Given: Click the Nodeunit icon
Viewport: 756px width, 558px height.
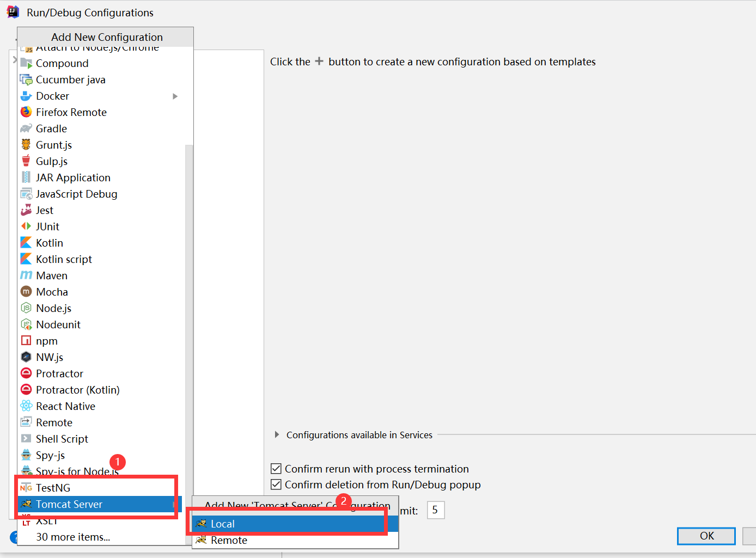Looking at the screenshot, I should [x=26, y=324].
